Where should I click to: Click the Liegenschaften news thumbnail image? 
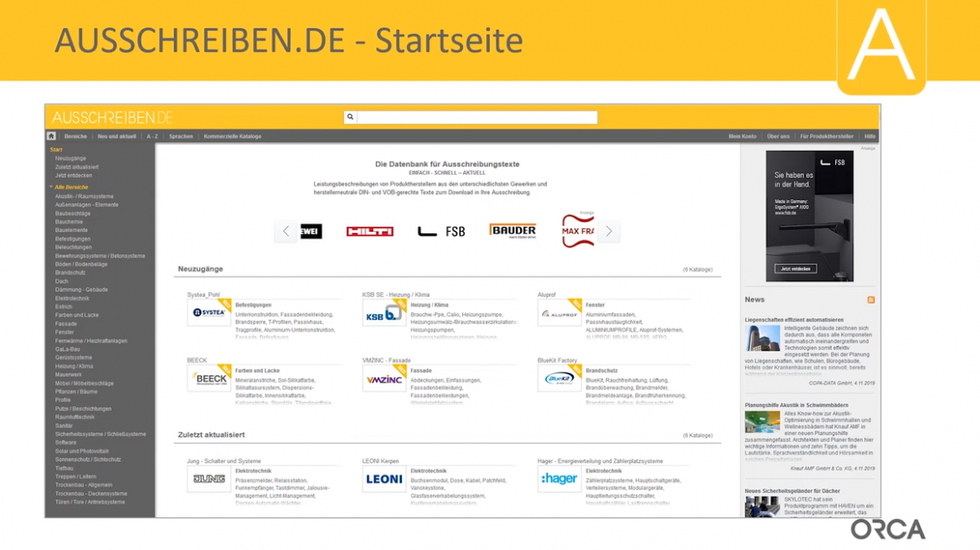coord(762,338)
